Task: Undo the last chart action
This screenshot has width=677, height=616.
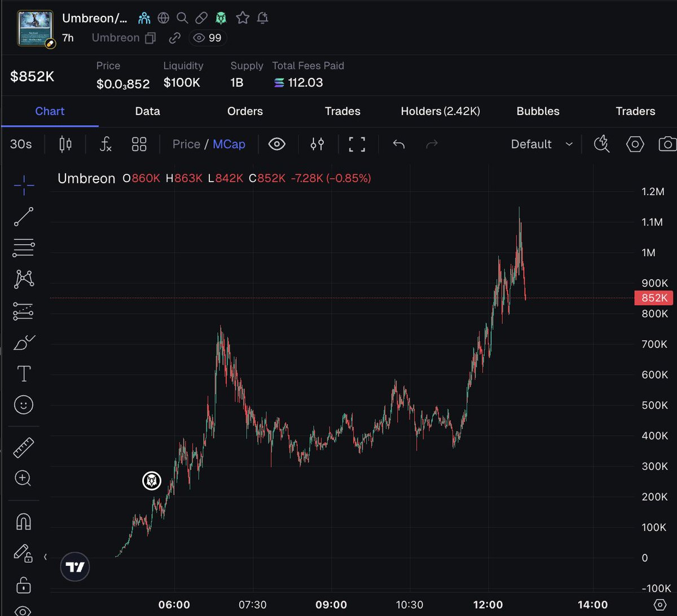Action: click(399, 144)
